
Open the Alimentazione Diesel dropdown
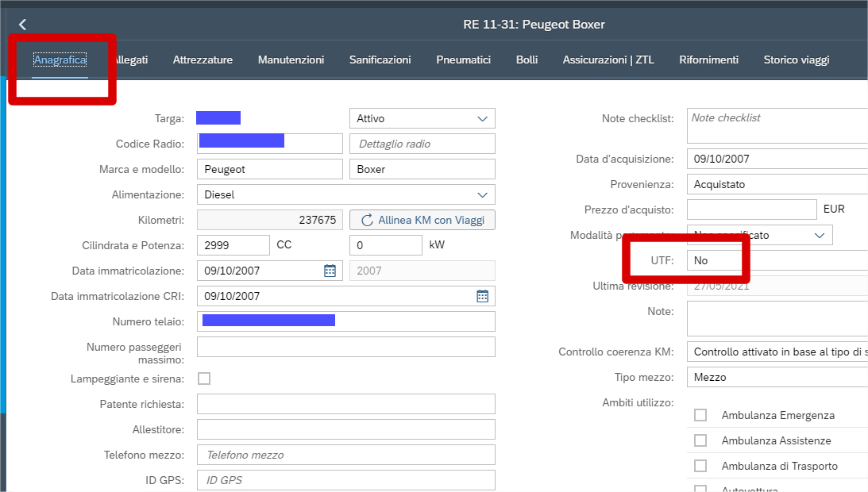click(x=482, y=194)
